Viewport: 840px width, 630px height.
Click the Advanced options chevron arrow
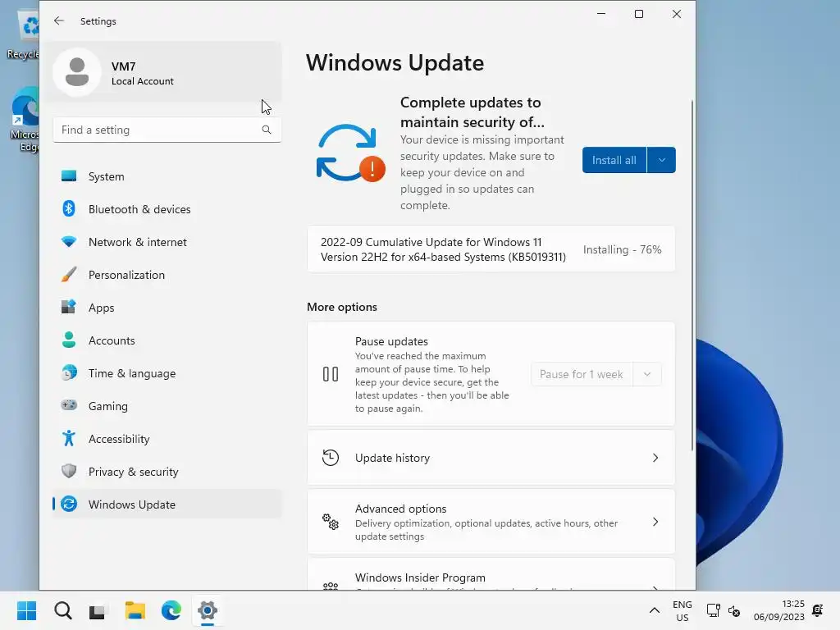pyautogui.click(x=655, y=522)
